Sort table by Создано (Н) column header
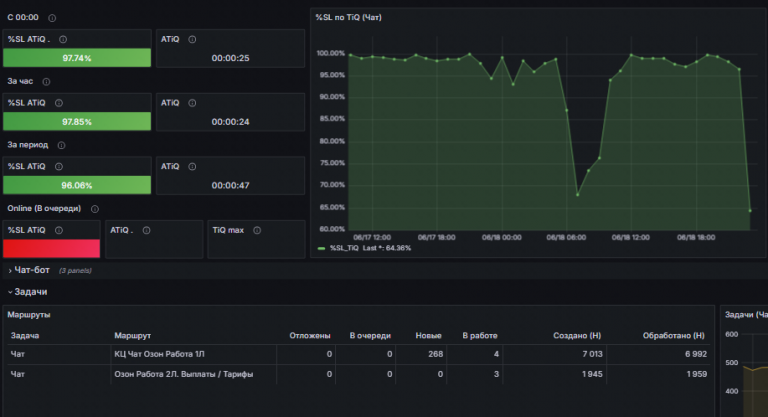 click(x=577, y=336)
